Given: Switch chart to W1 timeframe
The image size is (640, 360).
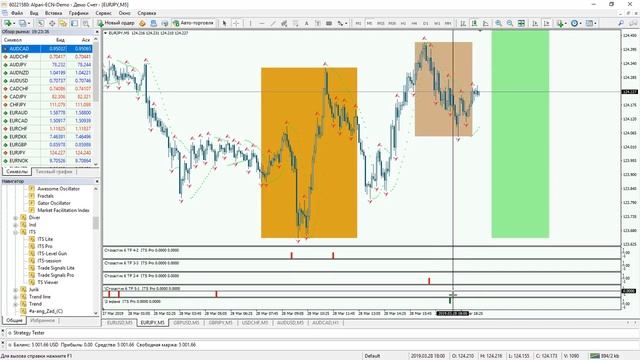Looking at the screenshot, I should [437, 23].
